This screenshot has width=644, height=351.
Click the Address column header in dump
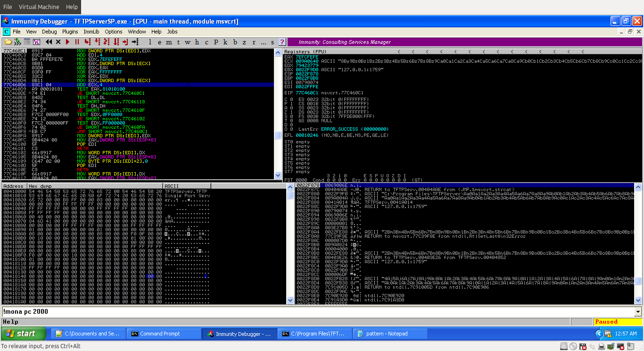click(x=14, y=186)
